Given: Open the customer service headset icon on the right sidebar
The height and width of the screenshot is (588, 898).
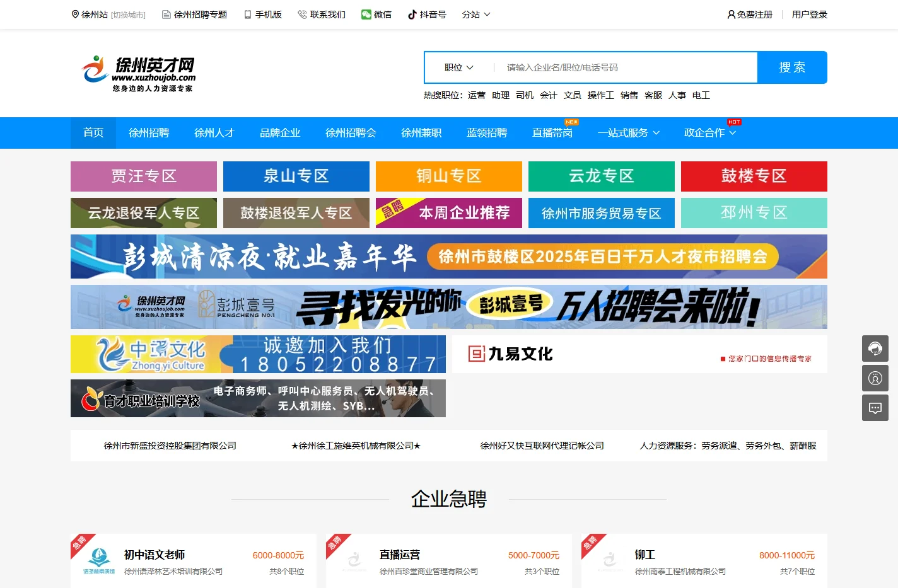Looking at the screenshot, I should click(x=875, y=349).
